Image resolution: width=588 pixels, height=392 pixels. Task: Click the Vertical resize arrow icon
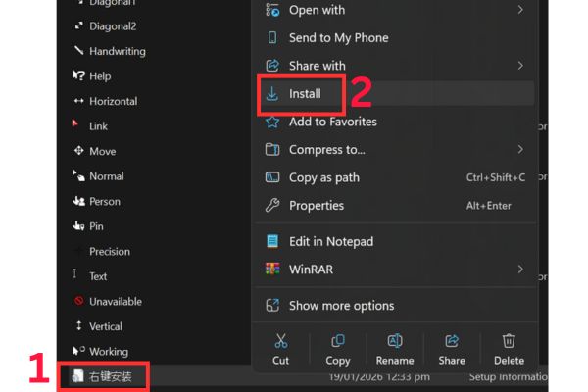[x=78, y=325]
